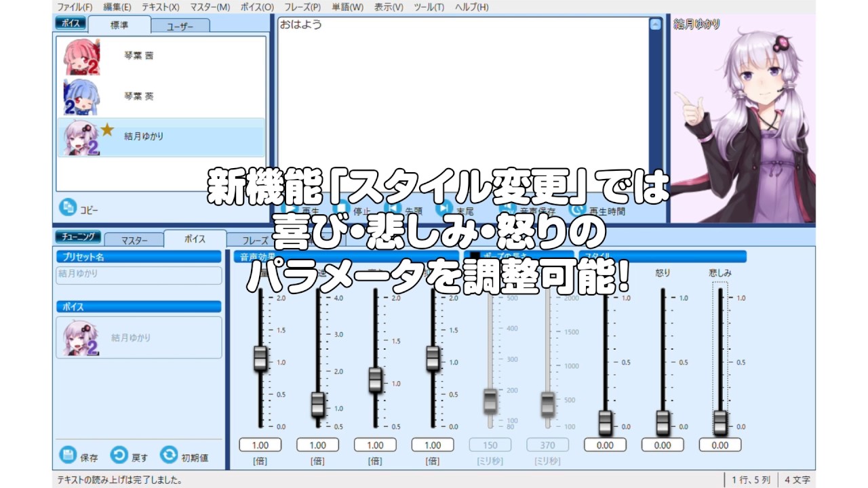The width and height of the screenshot is (868, 488).
Task: Click the 琴葉 葵 avatar icon
Action: click(x=82, y=97)
